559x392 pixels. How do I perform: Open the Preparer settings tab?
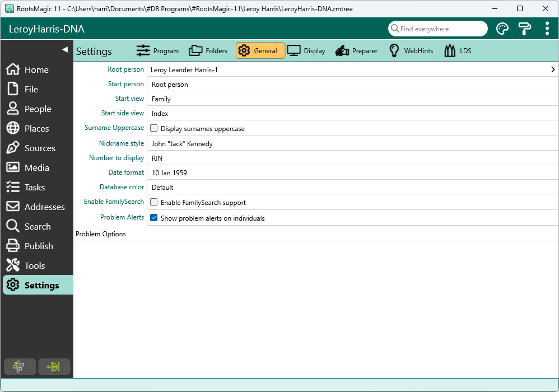(356, 51)
